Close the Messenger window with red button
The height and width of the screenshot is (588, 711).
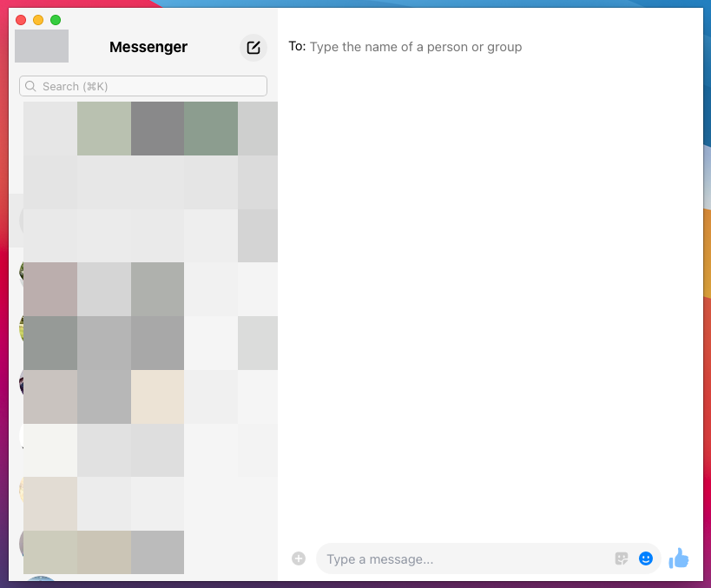pos(21,20)
